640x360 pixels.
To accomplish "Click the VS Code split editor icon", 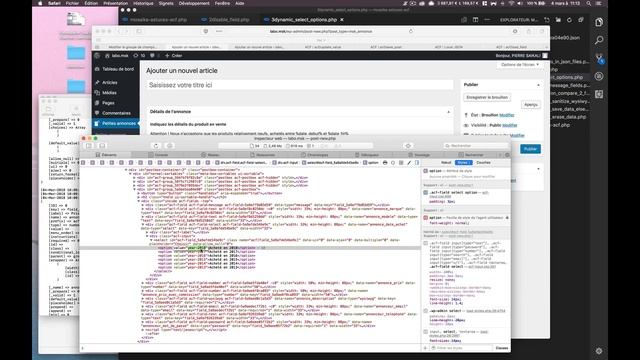I will coord(476,20).
